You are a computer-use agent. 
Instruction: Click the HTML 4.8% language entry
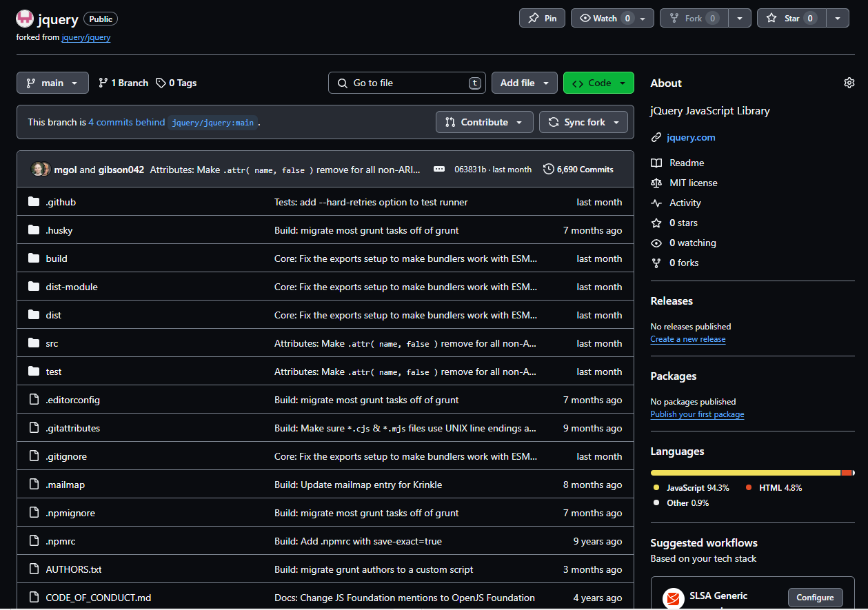pos(774,487)
